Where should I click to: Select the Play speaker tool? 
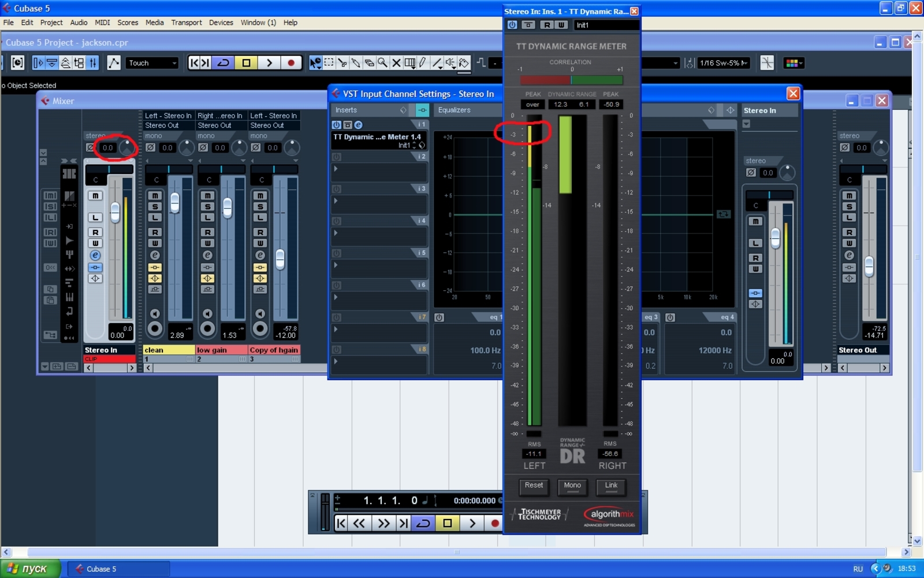(450, 63)
